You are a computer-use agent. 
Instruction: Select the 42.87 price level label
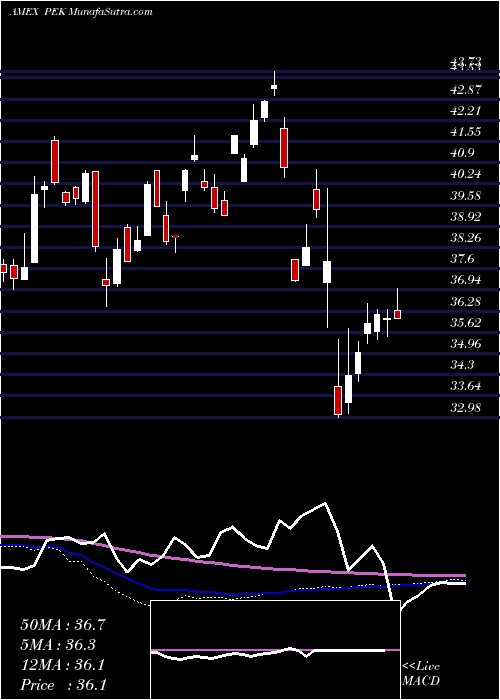click(x=466, y=89)
